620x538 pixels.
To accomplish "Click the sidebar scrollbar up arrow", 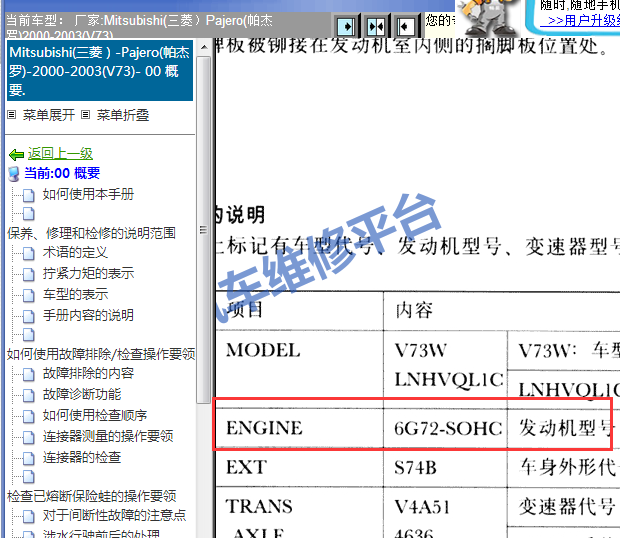I will click(x=204, y=48).
